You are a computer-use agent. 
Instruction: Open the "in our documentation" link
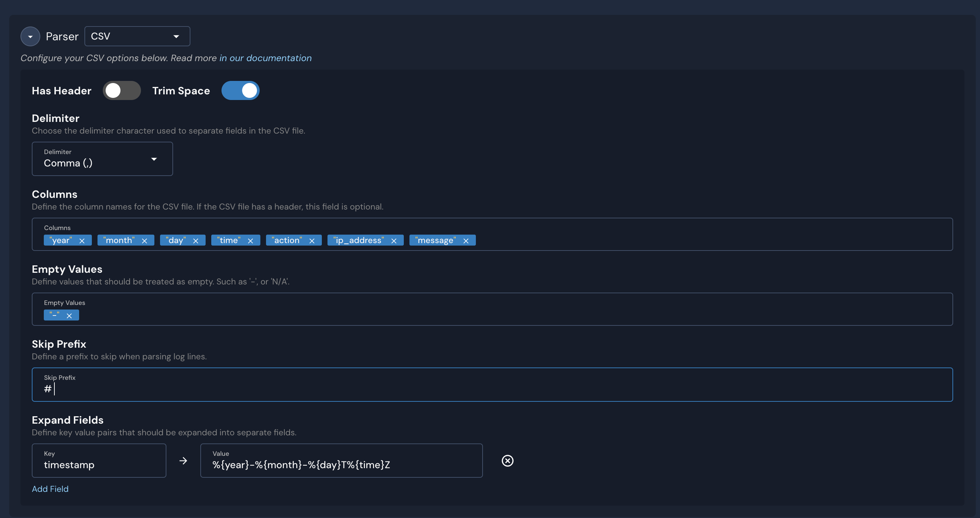265,58
